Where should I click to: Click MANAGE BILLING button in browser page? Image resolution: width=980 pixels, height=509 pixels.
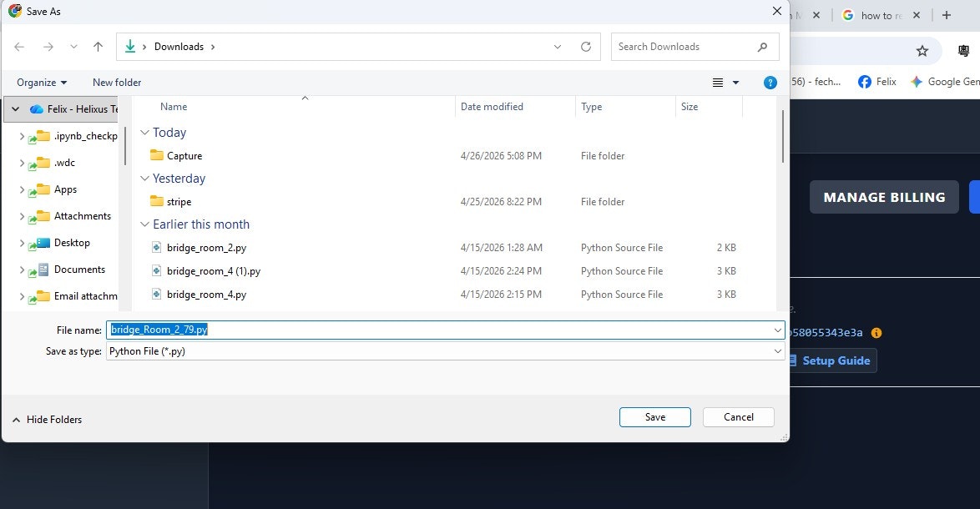click(884, 198)
